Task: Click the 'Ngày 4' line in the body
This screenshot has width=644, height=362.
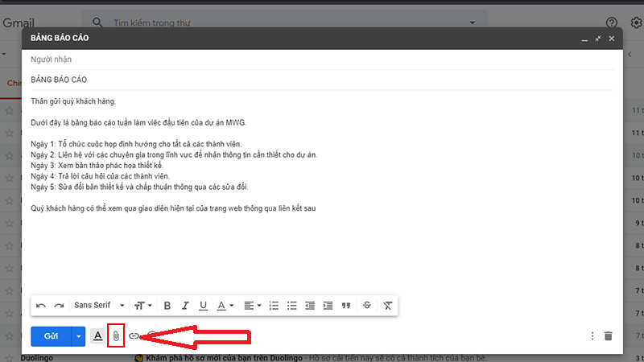Action: 100,176
